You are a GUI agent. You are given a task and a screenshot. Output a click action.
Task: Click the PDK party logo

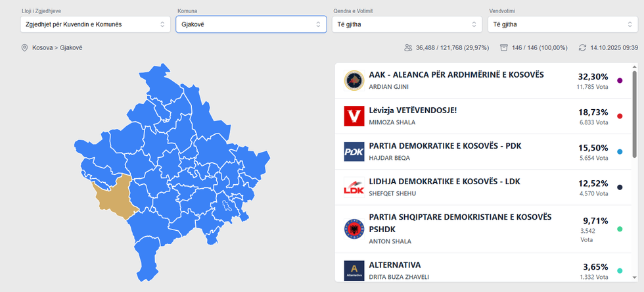click(x=354, y=151)
